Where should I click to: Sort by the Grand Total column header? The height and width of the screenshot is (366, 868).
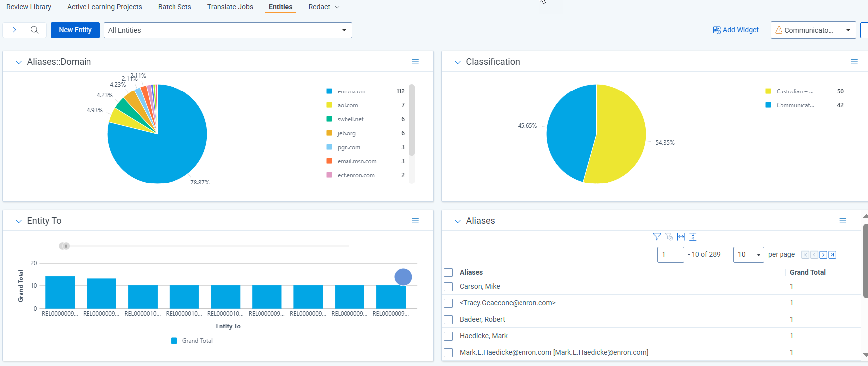click(x=807, y=272)
